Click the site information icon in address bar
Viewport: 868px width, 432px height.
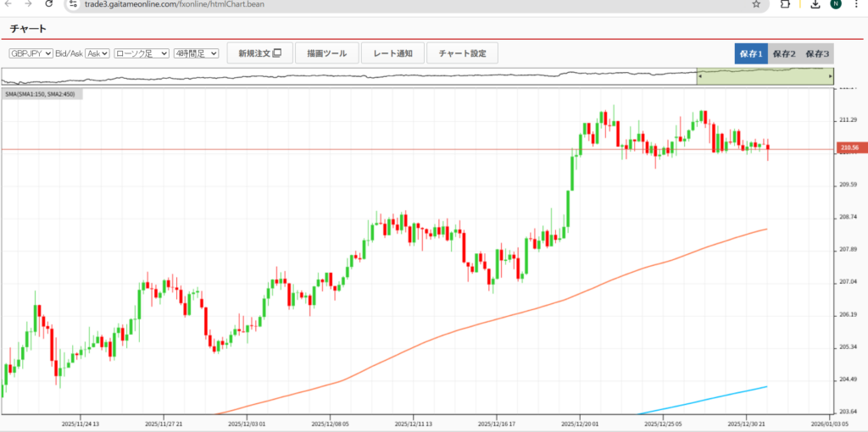[x=74, y=4]
